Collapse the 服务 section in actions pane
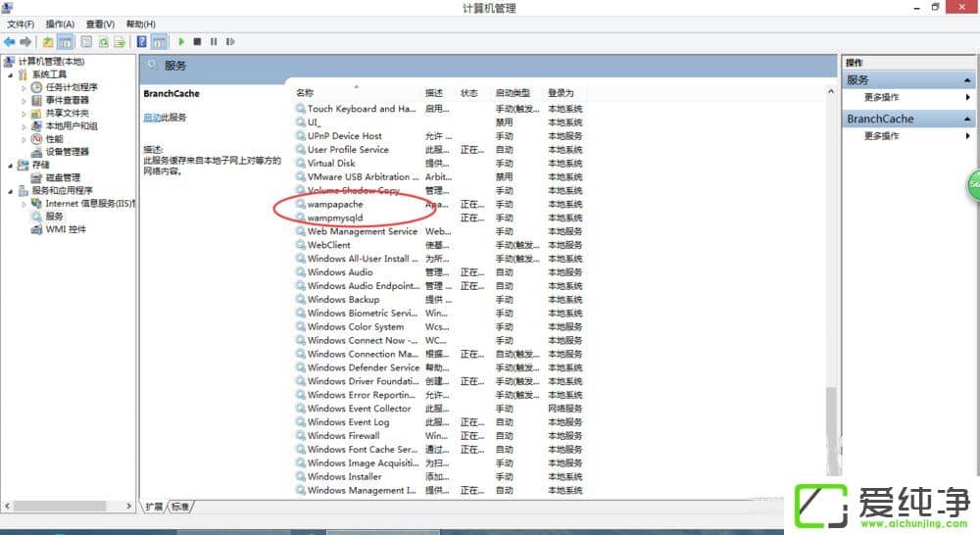This screenshot has width=980, height=535. pos(967,80)
